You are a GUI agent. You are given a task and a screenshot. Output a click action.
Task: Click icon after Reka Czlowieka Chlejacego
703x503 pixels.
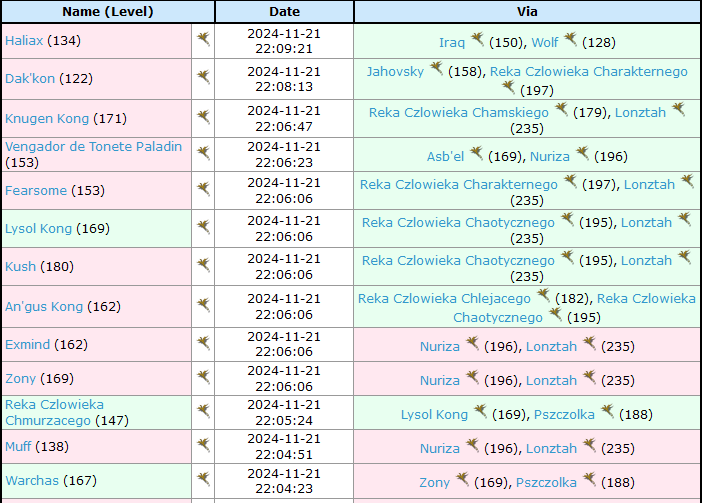pyautogui.click(x=543, y=296)
